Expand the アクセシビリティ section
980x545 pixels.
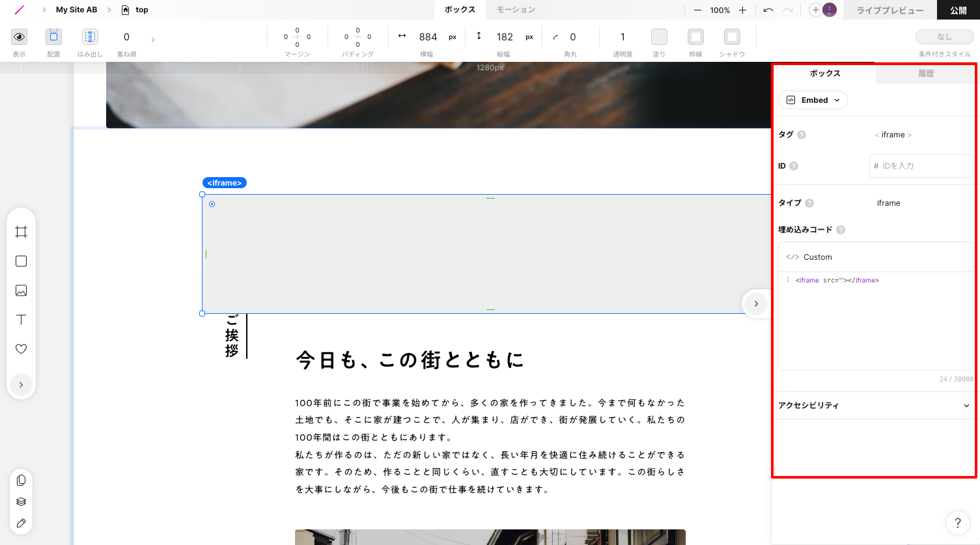[874, 406]
